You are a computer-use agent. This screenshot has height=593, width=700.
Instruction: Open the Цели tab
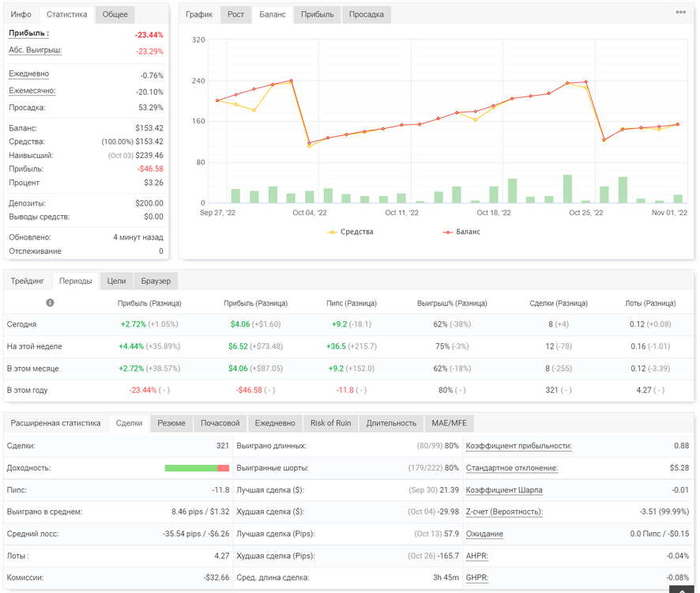[116, 281]
